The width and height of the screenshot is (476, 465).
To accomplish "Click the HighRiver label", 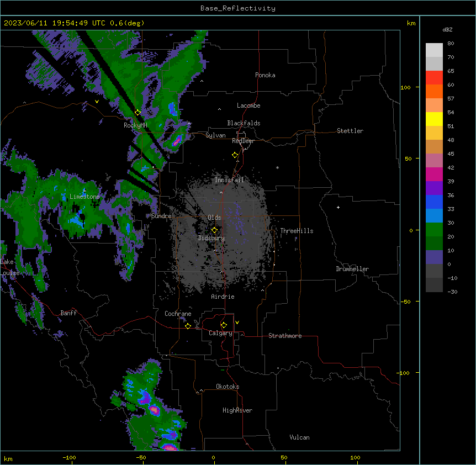I will [237, 410].
